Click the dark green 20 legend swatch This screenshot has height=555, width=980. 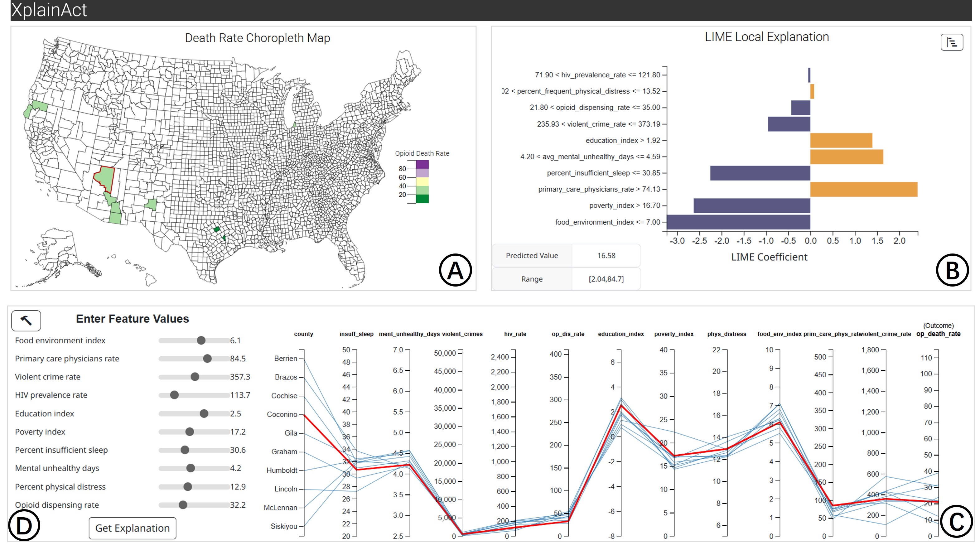coord(422,199)
